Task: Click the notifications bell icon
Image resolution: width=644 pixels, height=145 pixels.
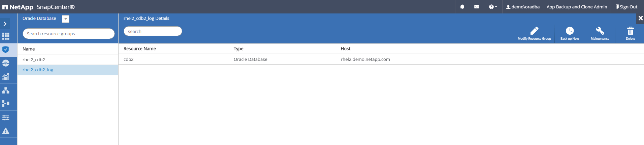Action: [462, 7]
